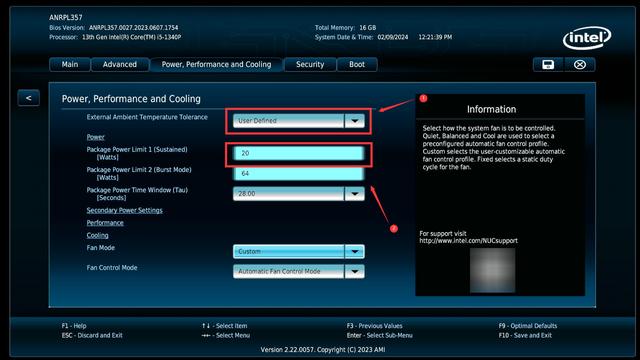Click the Cooling section link
The width and height of the screenshot is (640, 360).
[98, 236]
